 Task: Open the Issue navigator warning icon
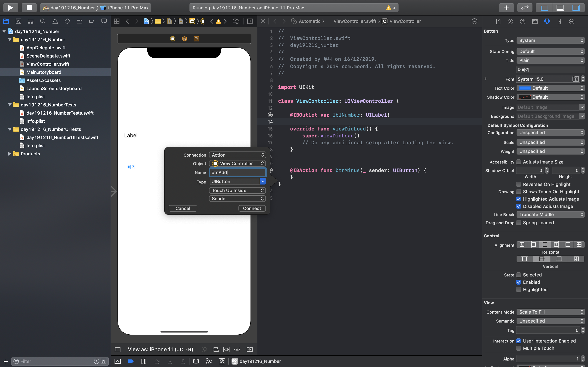coord(55,21)
